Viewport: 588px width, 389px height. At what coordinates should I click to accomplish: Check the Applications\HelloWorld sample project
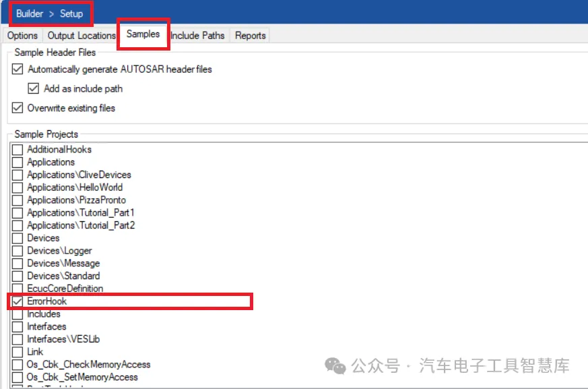click(17, 187)
